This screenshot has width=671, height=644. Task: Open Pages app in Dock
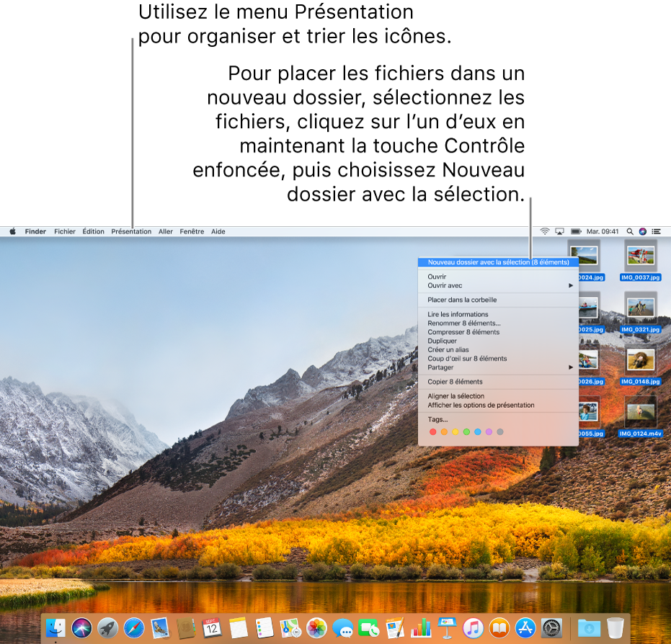click(395, 628)
